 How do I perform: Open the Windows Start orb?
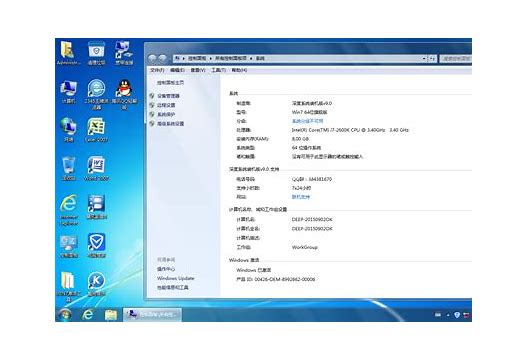click(65, 315)
